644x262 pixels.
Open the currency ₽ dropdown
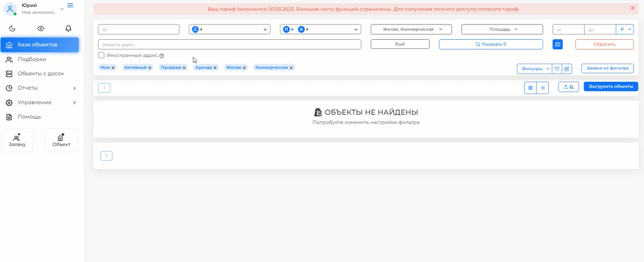point(625,30)
